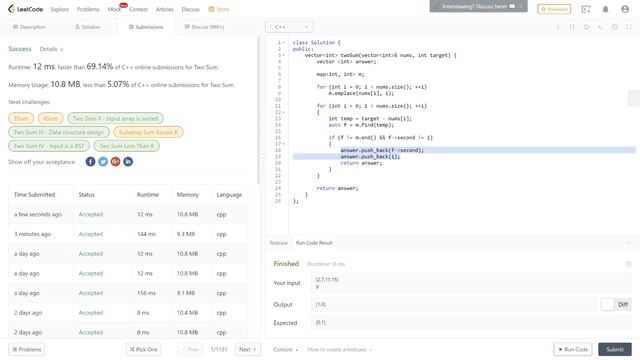Open Discuss in the navigation bar

(191, 9)
